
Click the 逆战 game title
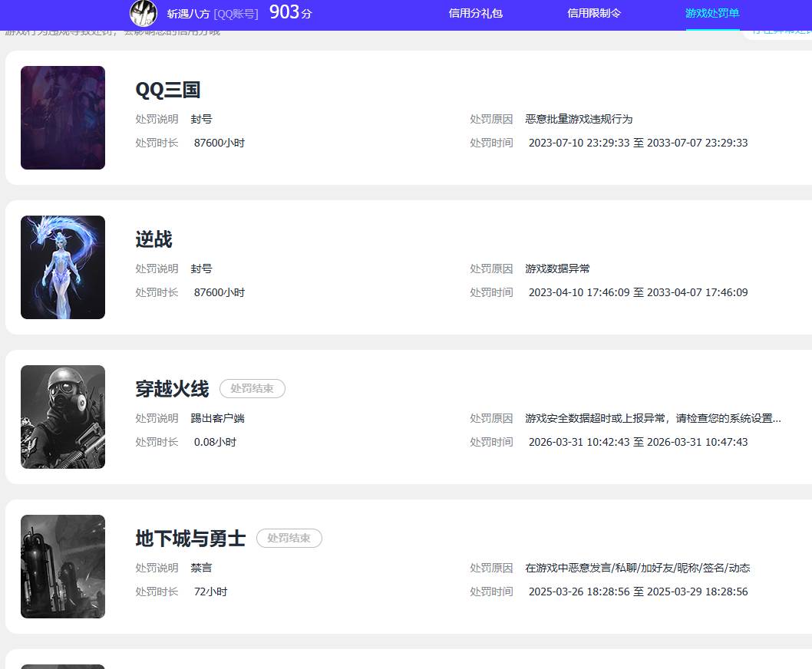pos(153,239)
